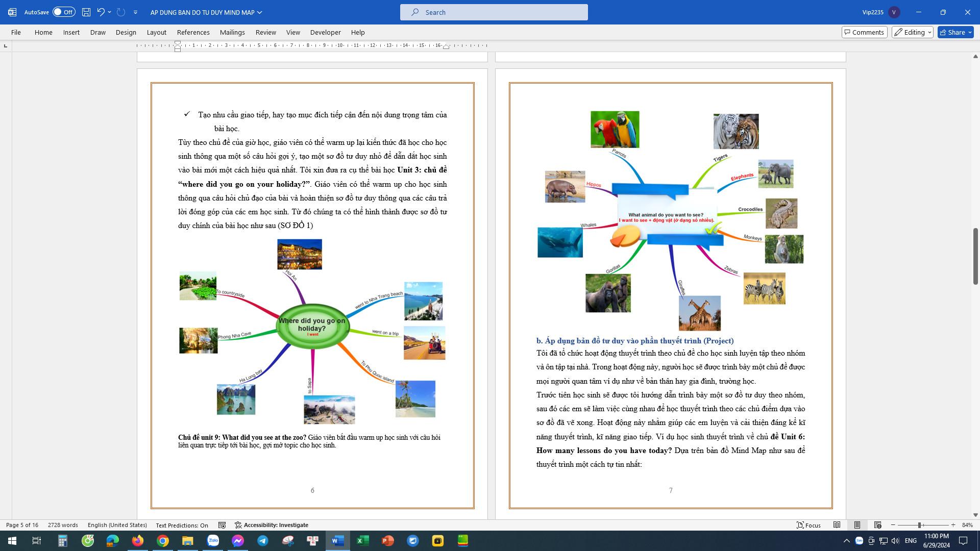Click the ENG input language indicator
This screenshot has height=551, width=980.
coord(911,541)
